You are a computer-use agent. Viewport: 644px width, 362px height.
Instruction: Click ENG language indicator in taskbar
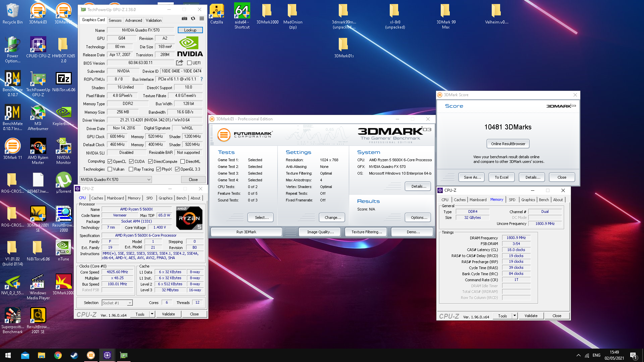[x=596, y=355]
